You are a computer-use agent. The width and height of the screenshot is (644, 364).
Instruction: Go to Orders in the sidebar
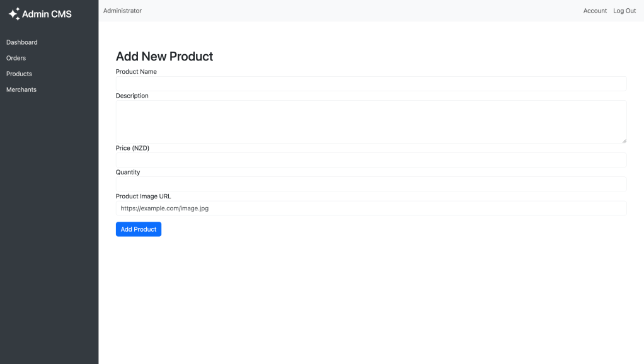tap(16, 58)
